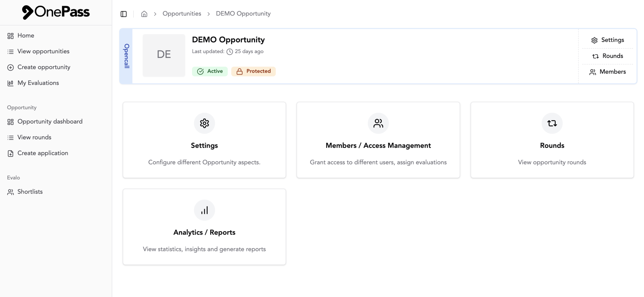Click 'View opportunity rounds' description text

coord(552,162)
